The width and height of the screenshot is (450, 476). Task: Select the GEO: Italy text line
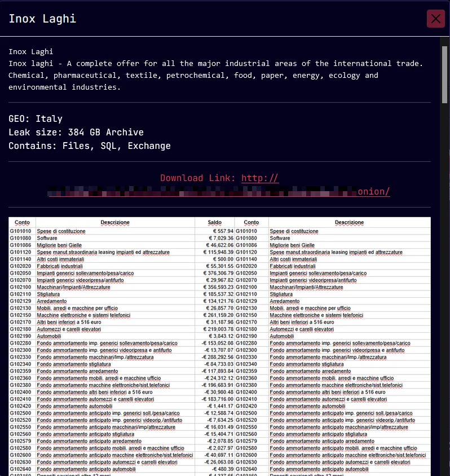click(x=36, y=119)
